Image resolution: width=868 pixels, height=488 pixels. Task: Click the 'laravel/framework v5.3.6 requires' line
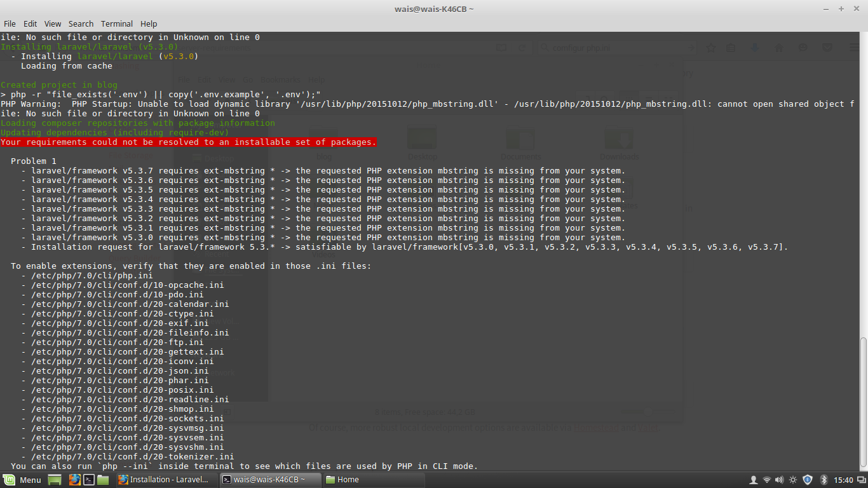[x=323, y=180]
